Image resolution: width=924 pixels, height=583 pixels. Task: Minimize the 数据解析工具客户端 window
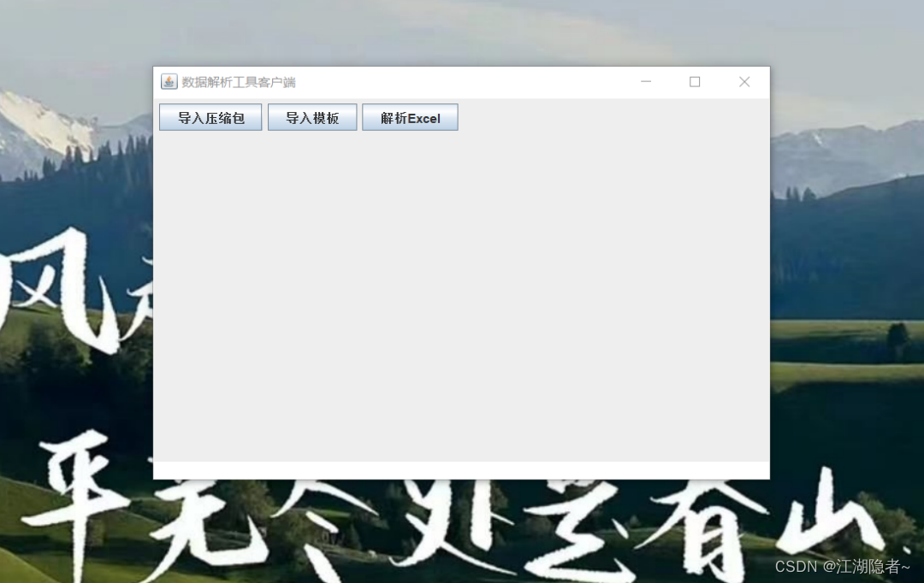[x=646, y=82]
